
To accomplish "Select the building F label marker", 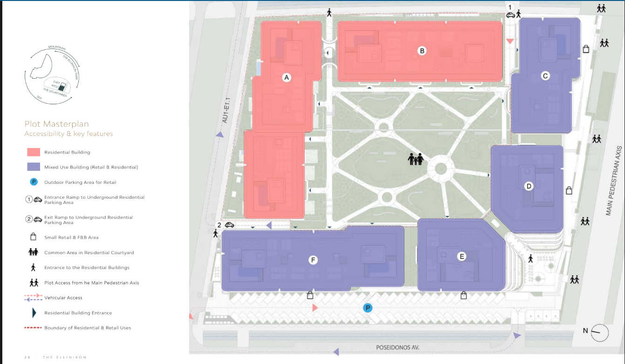I will point(313,260).
